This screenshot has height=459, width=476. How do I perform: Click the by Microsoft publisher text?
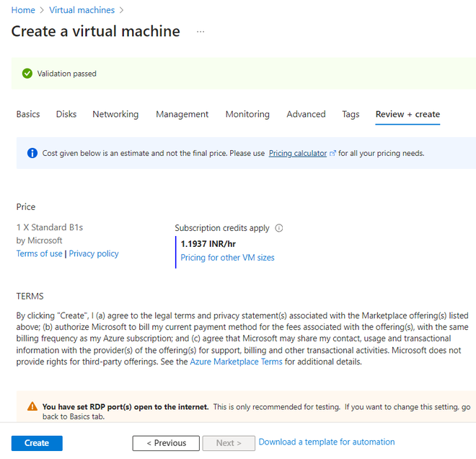(x=39, y=240)
